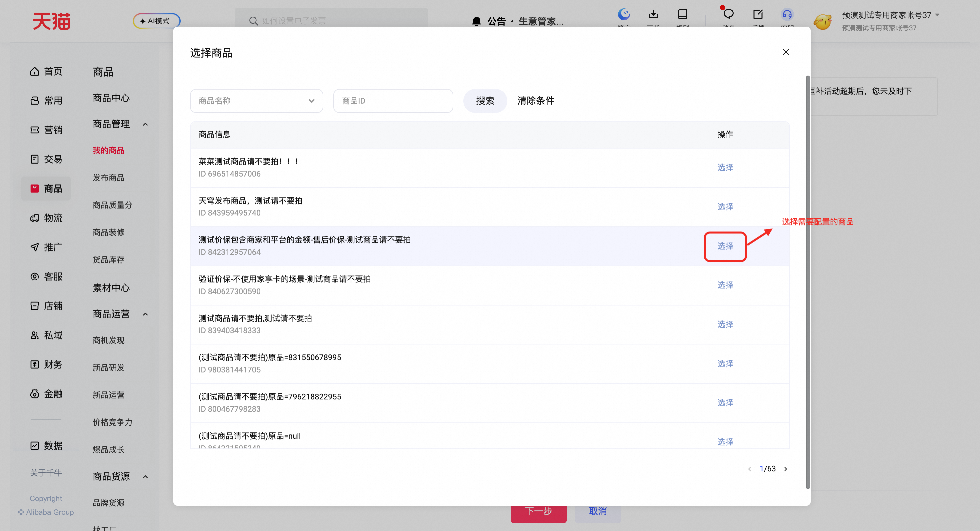Viewport: 980px width, 531px height.
Task: Click the 商品ID input field
Action: point(393,101)
